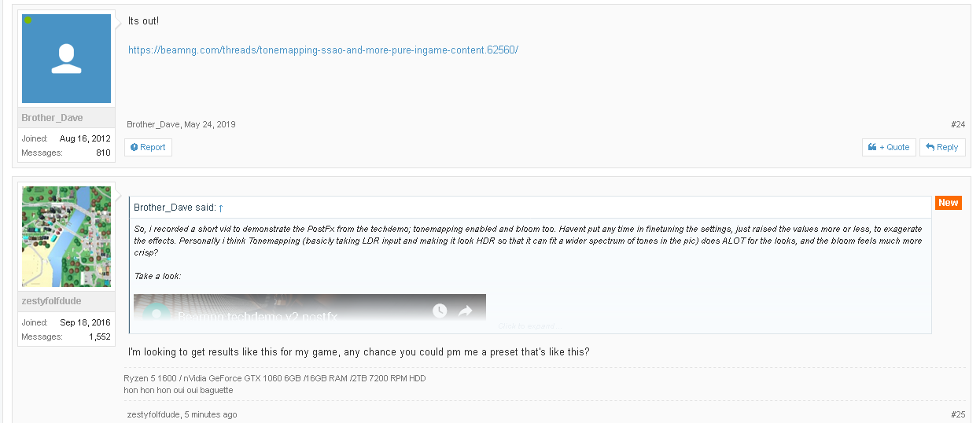Jump to original post via quote arrow
Screen dimensions: 980x423
coord(221,208)
